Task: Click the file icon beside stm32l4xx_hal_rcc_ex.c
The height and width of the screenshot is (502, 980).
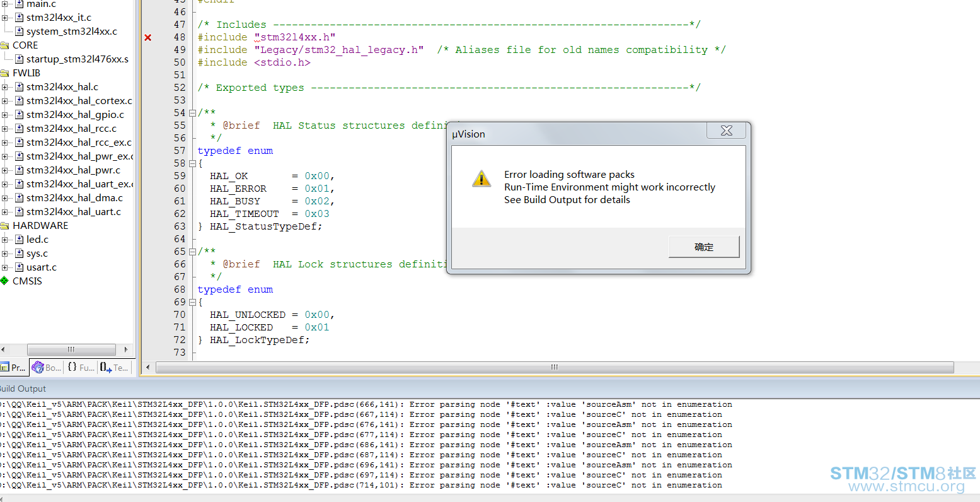Action: 20,143
